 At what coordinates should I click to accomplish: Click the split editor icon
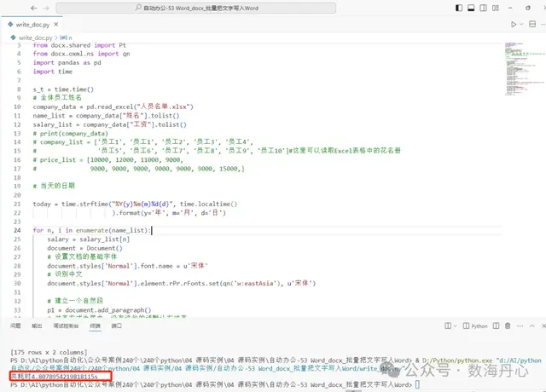532,25
